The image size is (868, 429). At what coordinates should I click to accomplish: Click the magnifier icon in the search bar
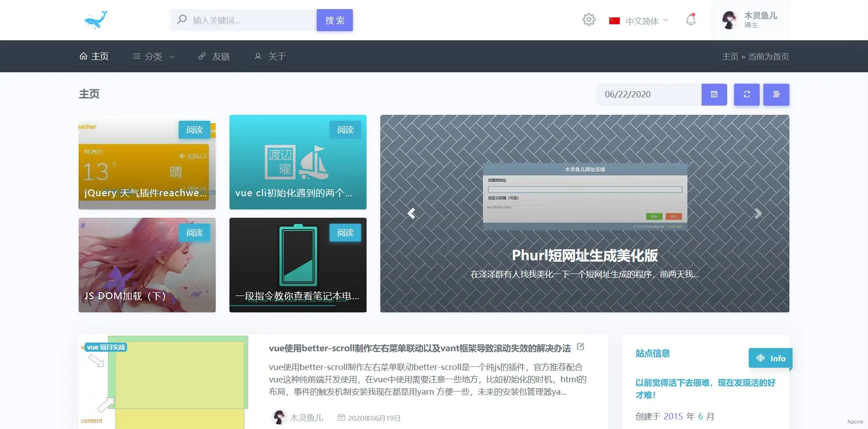coord(181,20)
